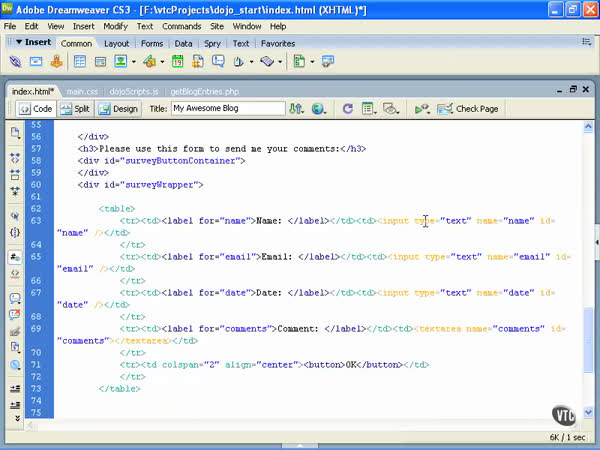Insert a Table using the toolbar icon
Screen dimensions: 600x450
[79, 62]
